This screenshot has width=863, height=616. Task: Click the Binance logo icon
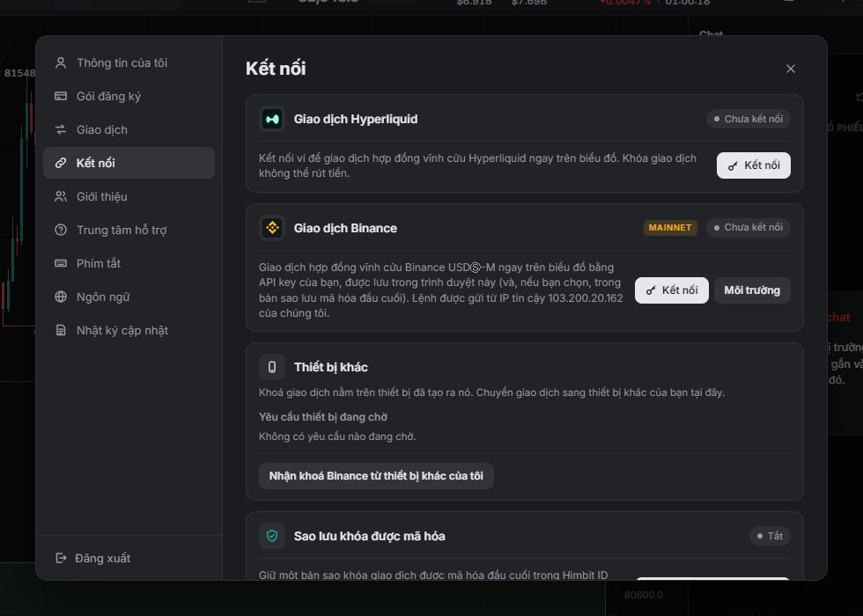pyautogui.click(x=272, y=228)
